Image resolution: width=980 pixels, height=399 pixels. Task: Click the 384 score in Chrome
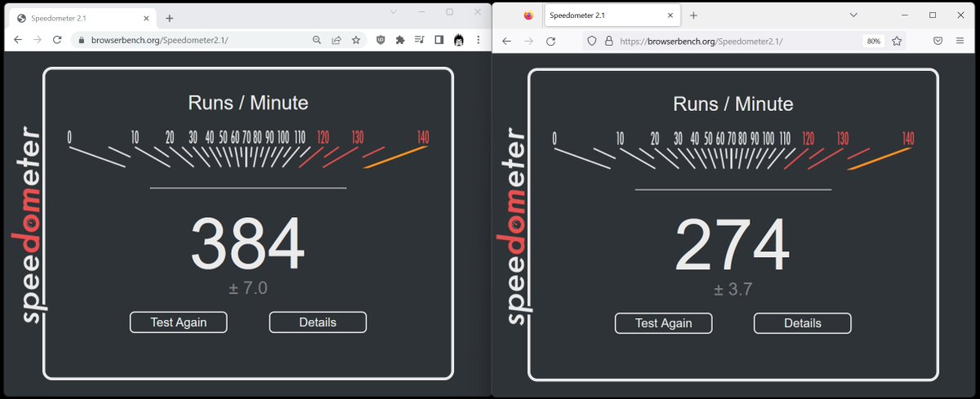[248, 244]
